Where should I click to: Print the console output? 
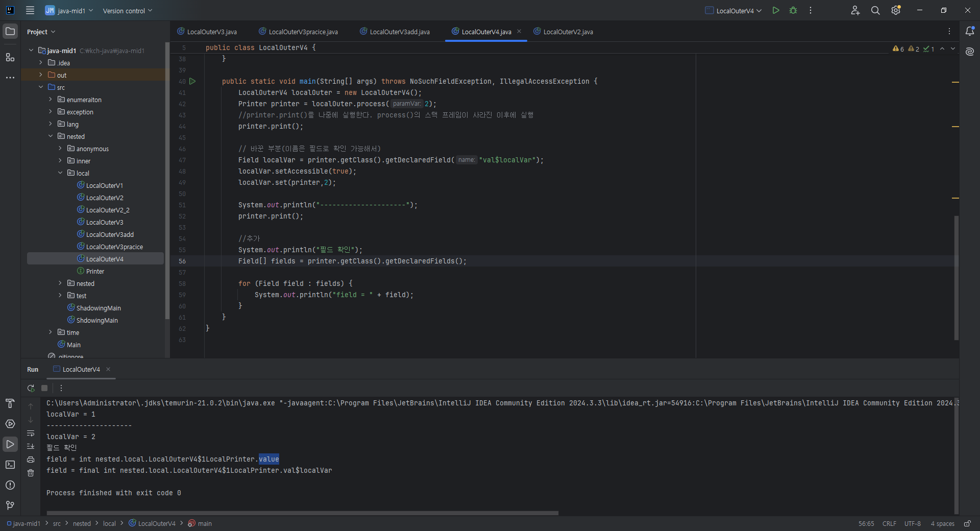coord(31,460)
